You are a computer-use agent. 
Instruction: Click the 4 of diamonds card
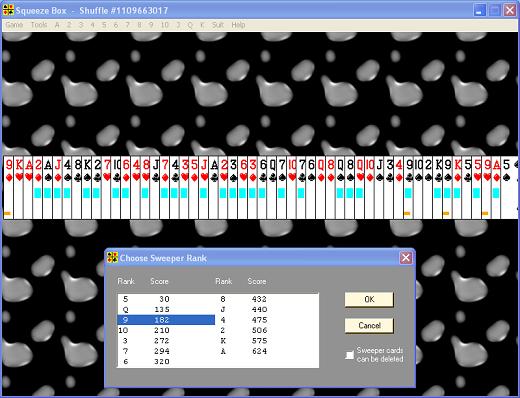(399, 188)
